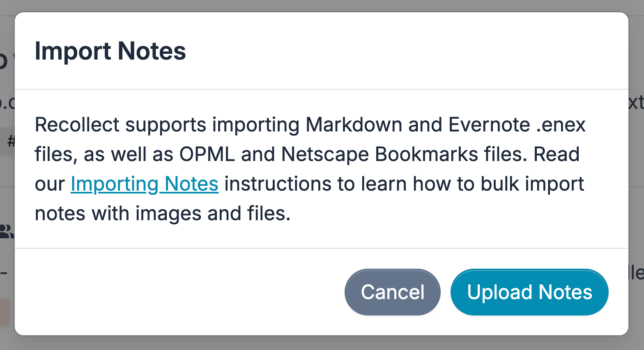The image size is (644, 350).
Task: Click the dash item at the left edge
Action: pyautogui.click(x=4, y=273)
